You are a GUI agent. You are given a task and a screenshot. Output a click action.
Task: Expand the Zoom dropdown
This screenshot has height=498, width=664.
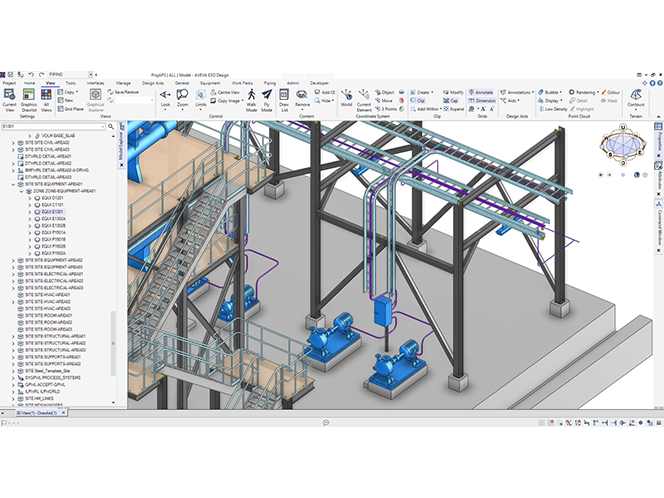(x=183, y=104)
